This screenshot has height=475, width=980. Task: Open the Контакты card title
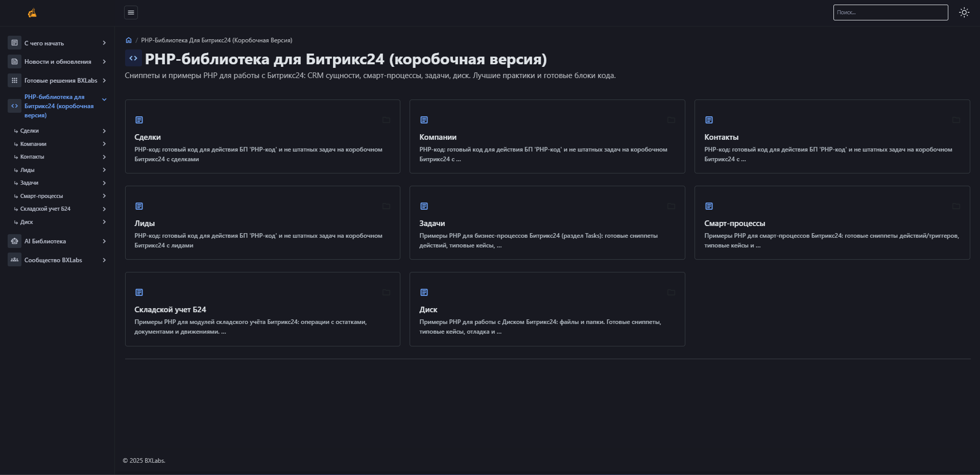(x=721, y=137)
